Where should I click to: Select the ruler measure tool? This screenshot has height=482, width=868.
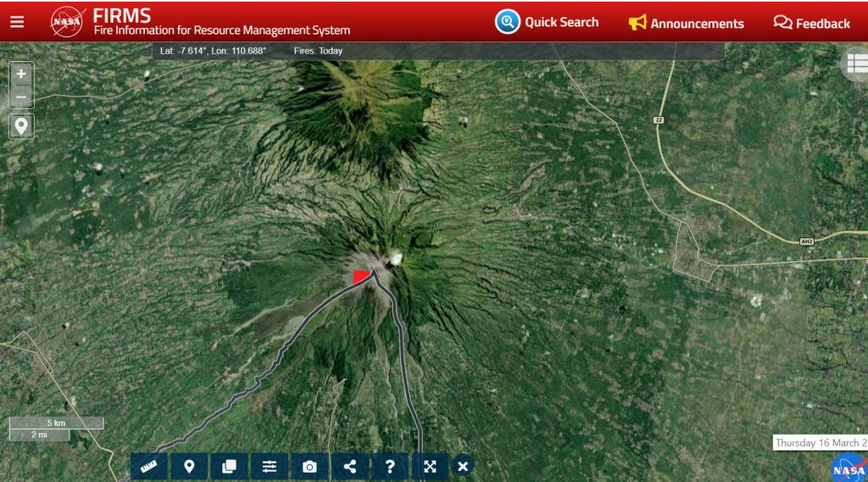[149, 466]
